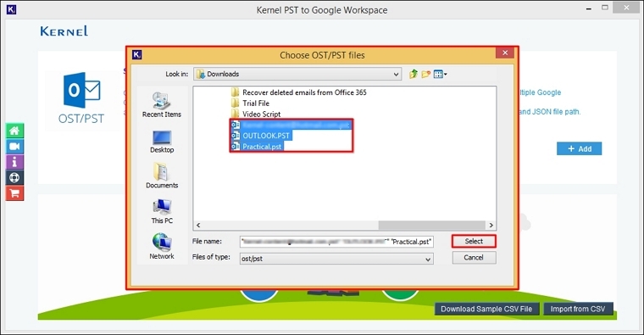Select the blurred hotmail pst file

tap(291, 125)
